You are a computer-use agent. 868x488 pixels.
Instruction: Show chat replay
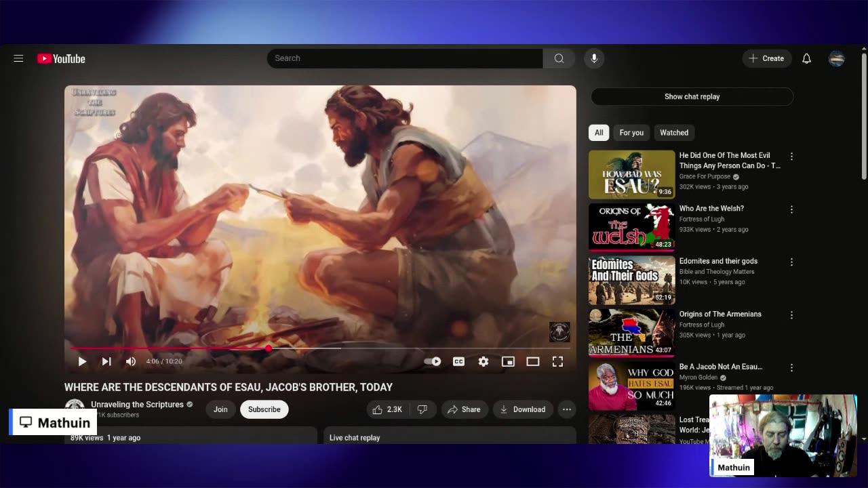[692, 97]
